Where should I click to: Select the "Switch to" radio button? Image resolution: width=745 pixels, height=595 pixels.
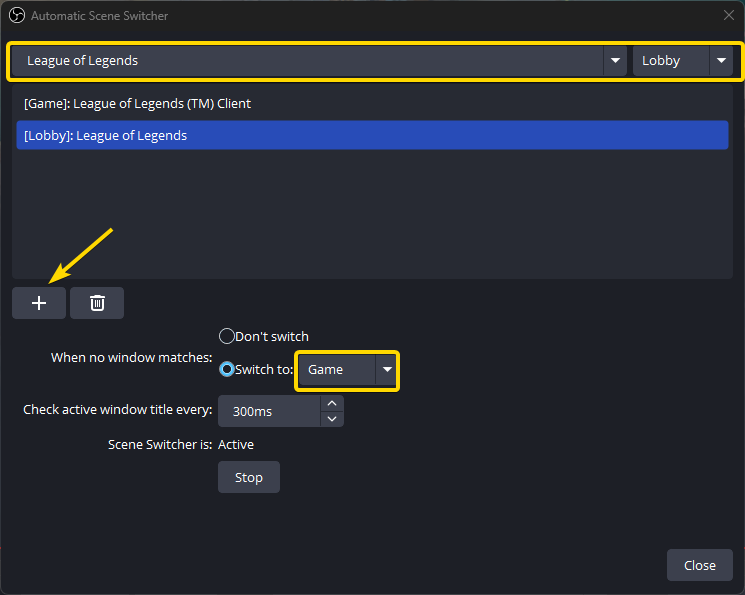point(227,369)
